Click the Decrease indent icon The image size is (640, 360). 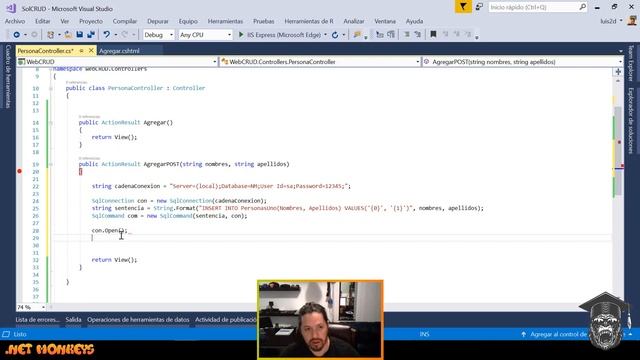(x=407, y=35)
